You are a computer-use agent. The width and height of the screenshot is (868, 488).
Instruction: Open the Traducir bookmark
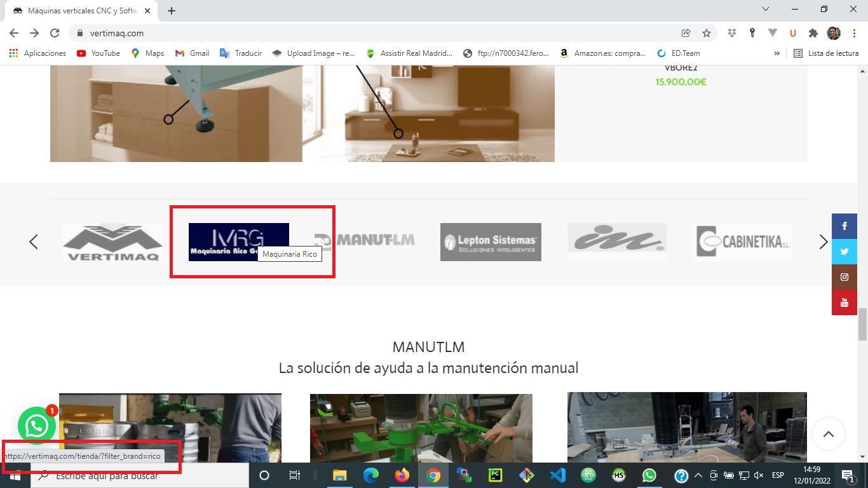pyautogui.click(x=241, y=53)
